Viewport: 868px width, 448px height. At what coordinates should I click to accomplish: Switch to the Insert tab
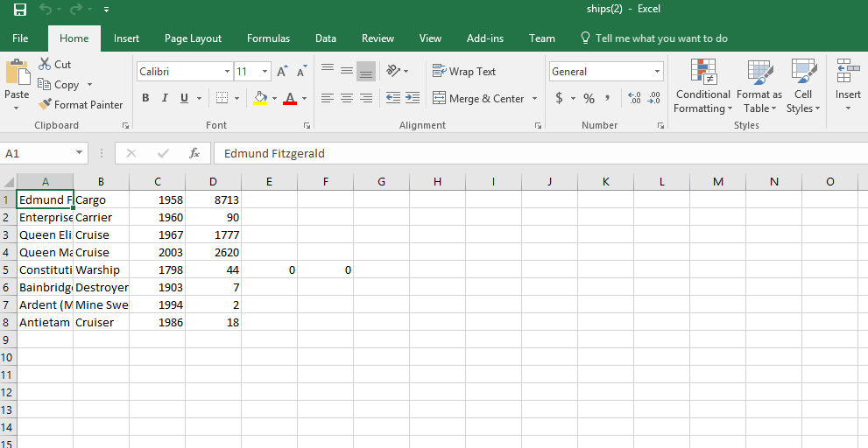(126, 38)
